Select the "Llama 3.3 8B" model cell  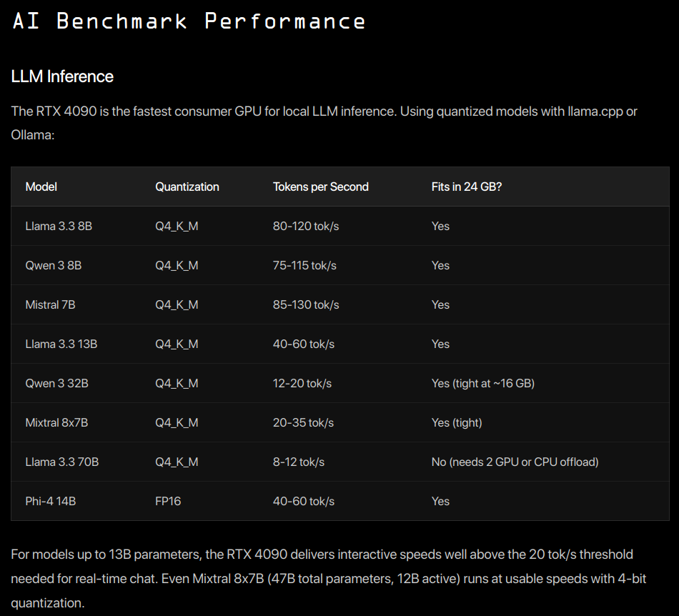[x=59, y=226]
